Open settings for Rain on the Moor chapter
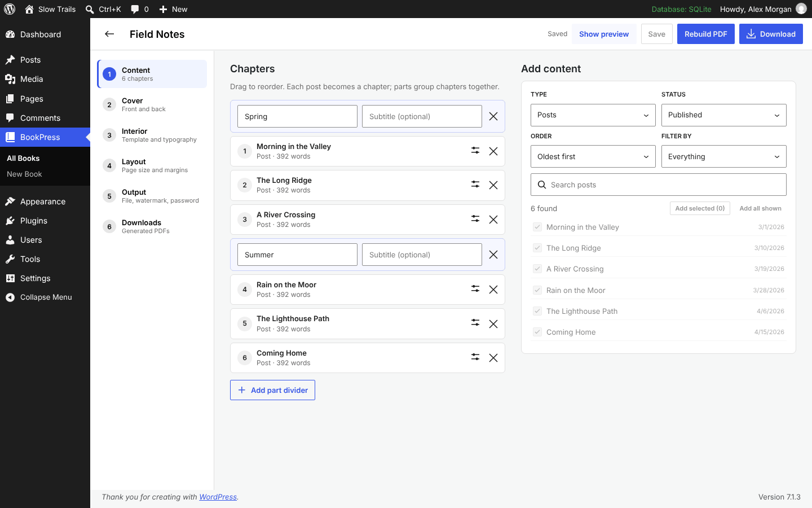The width and height of the screenshot is (812, 508). pyautogui.click(x=475, y=289)
